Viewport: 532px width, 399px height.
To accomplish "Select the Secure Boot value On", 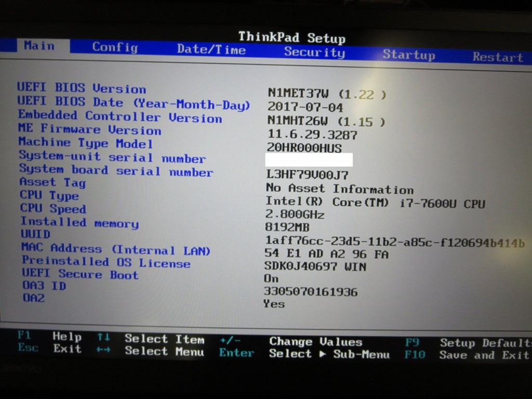I will [x=271, y=278].
